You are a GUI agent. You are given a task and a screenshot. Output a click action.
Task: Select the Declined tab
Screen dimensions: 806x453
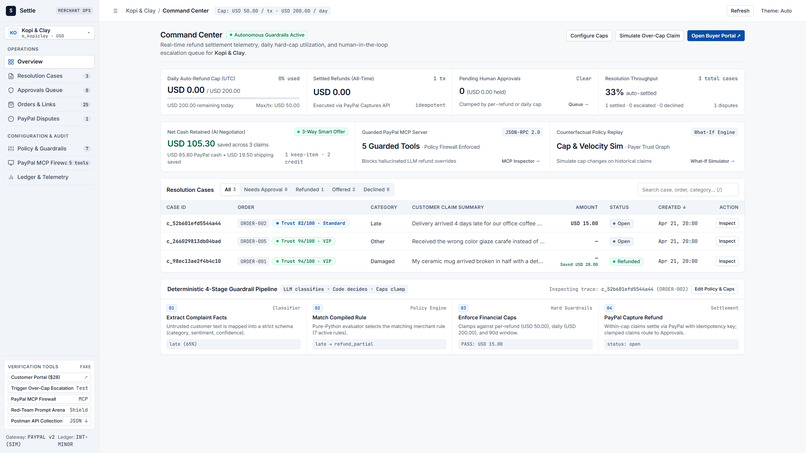(376, 190)
